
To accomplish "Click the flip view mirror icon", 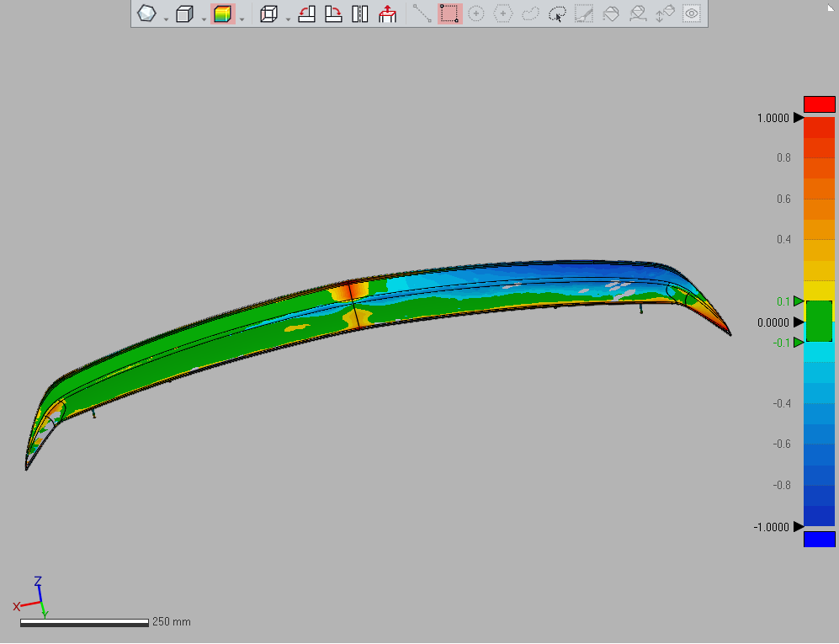I will click(x=360, y=13).
